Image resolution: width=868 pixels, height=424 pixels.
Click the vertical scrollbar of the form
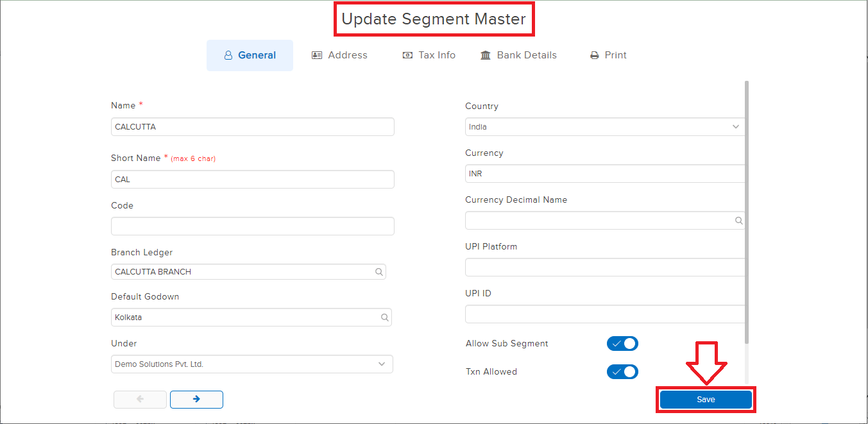tap(746, 212)
